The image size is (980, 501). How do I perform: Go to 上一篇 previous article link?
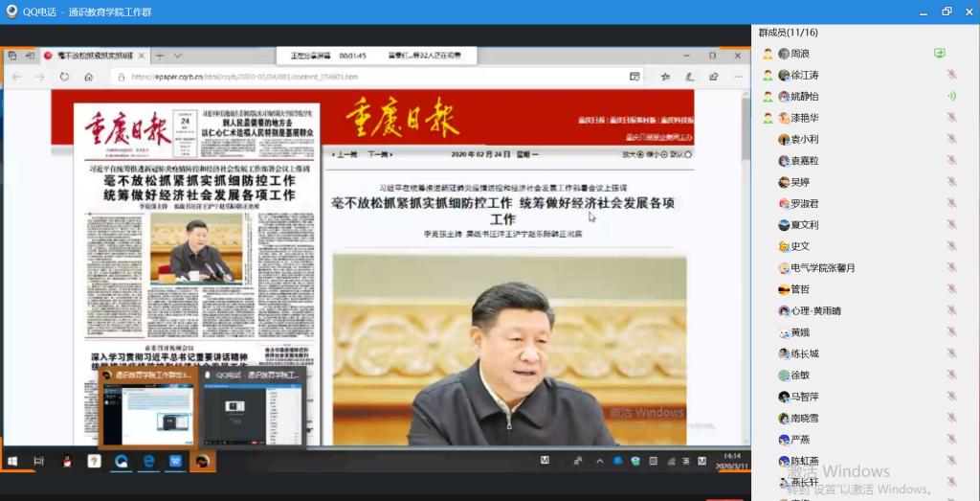(x=345, y=154)
